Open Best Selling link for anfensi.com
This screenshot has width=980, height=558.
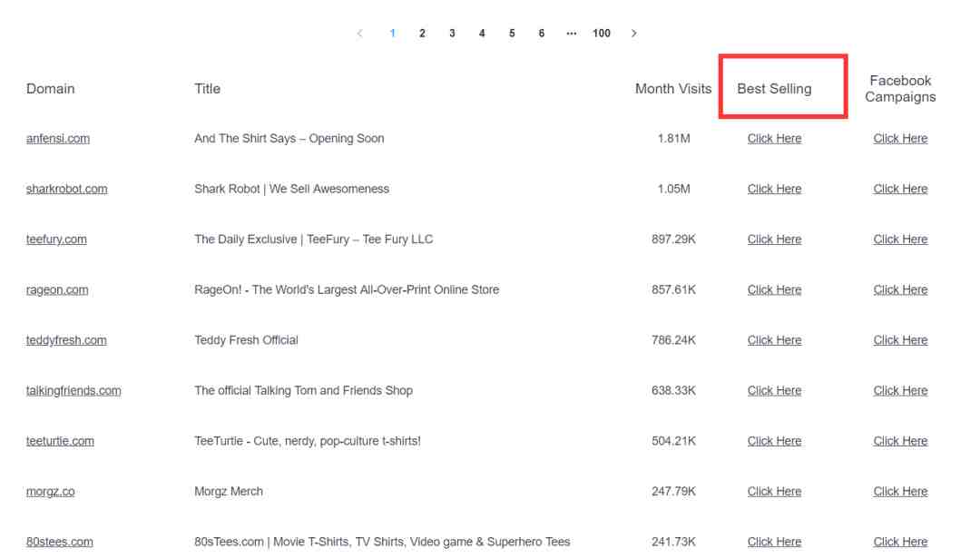774,139
